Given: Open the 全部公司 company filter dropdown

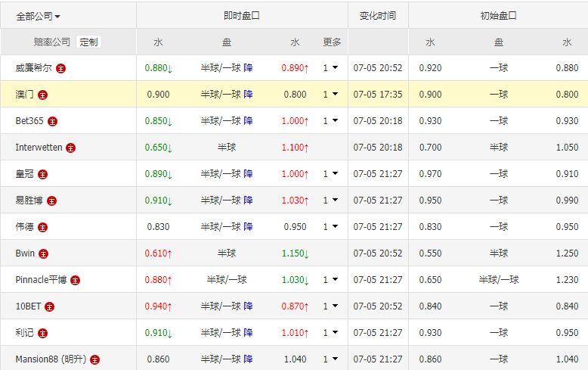Looking at the screenshot, I should [x=39, y=16].
